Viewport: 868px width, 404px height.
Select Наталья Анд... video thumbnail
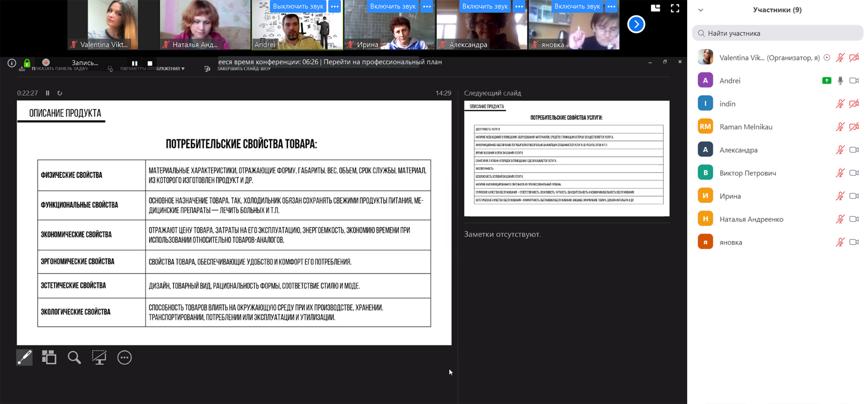[205, 25]
